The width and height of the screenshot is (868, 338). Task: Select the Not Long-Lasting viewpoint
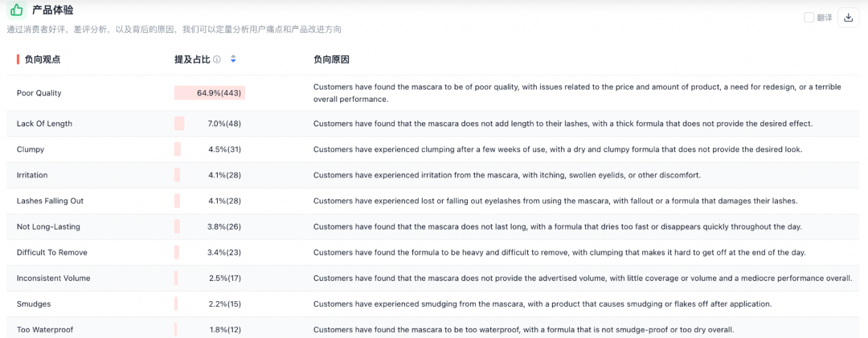(x=48, y=226)
